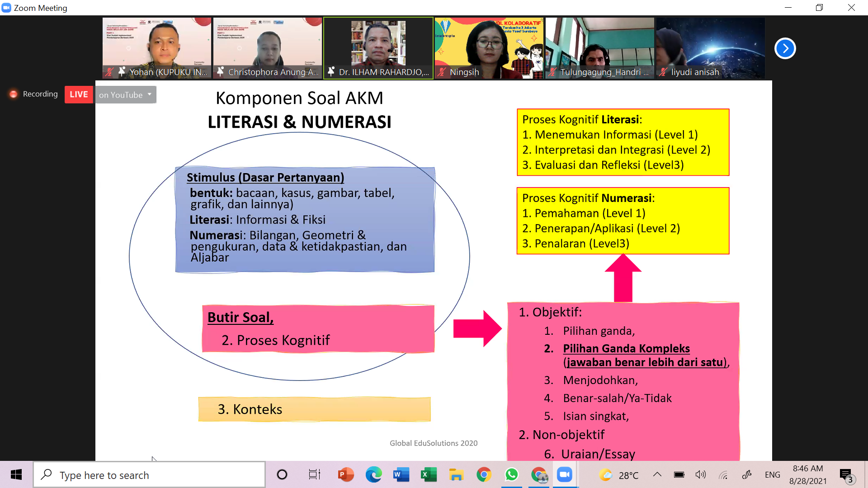Click the 'Butir Soal,' heading on slide
Image resolution: width=868 pixels, height=488 pixels.
pos(241,318)
